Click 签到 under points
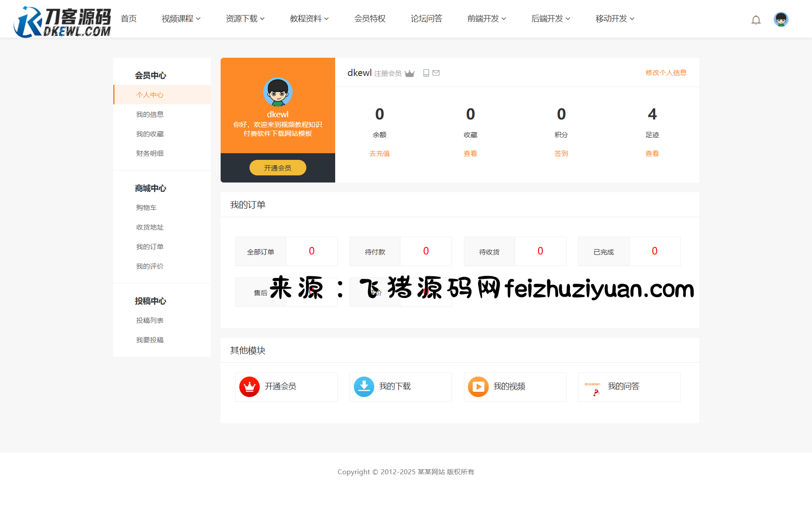 [x=561, y=154]
